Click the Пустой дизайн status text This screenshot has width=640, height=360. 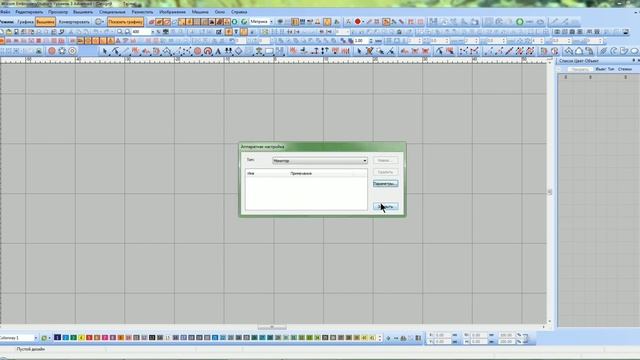click(x=31, y=349)
